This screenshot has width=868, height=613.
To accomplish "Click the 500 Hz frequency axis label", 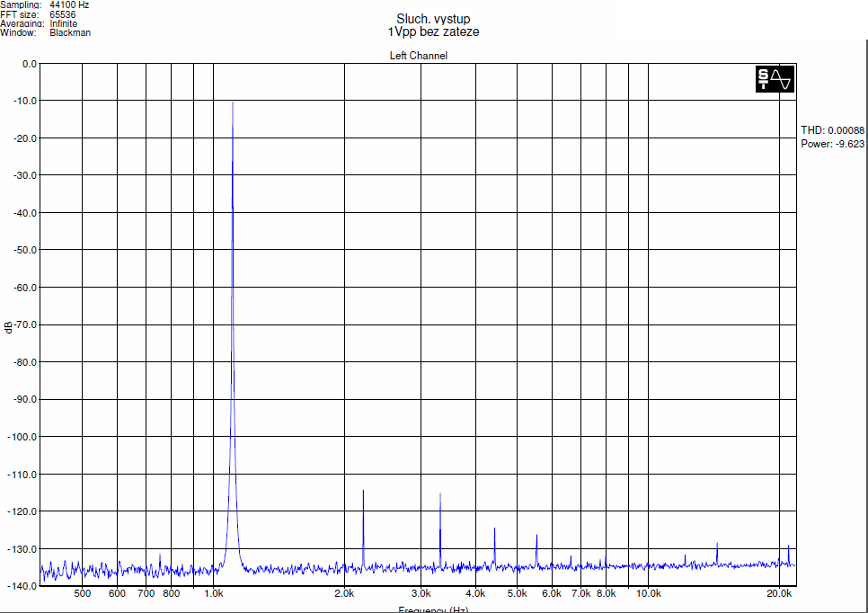I will pyautogui.click(x=83, y=593).
